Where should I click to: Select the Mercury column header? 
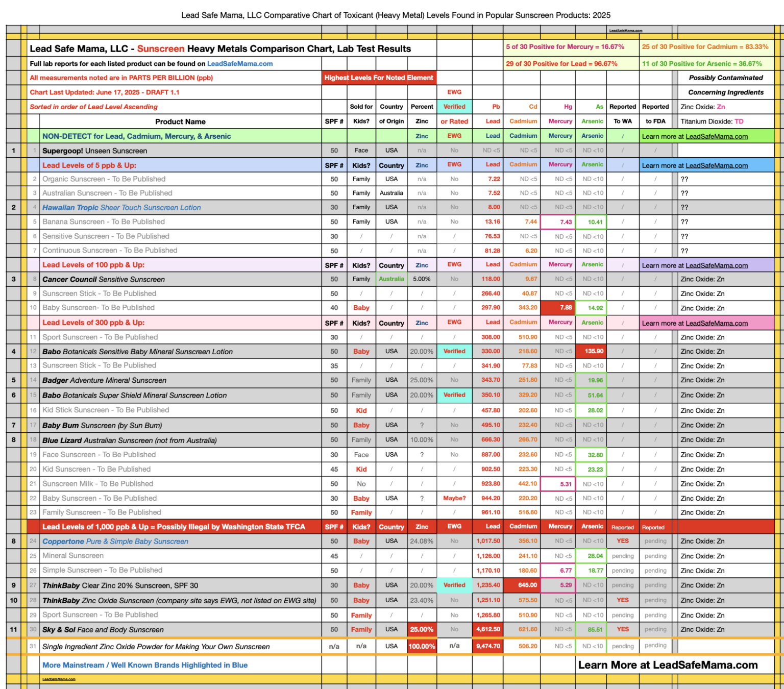point(559,121)
